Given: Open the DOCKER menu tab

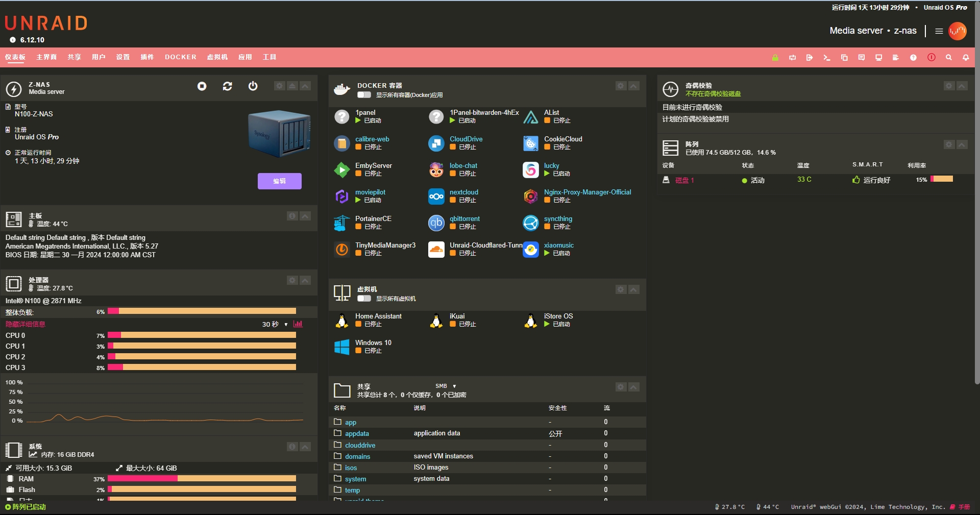Looking at the screenshot, I should pos(180,57).
